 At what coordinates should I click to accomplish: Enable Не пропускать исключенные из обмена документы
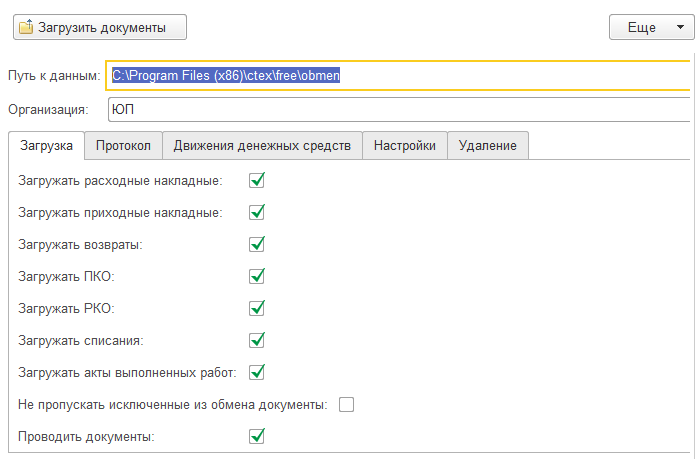coord(347,404)
